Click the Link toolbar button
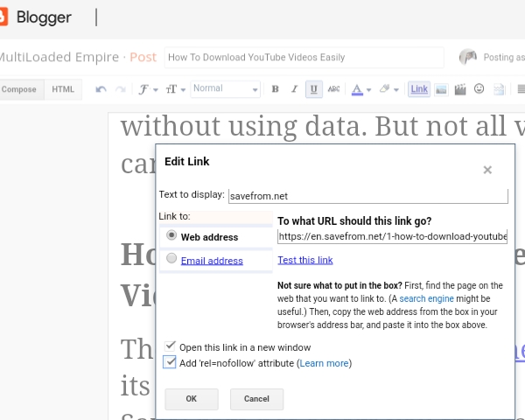 coord(419,89)
